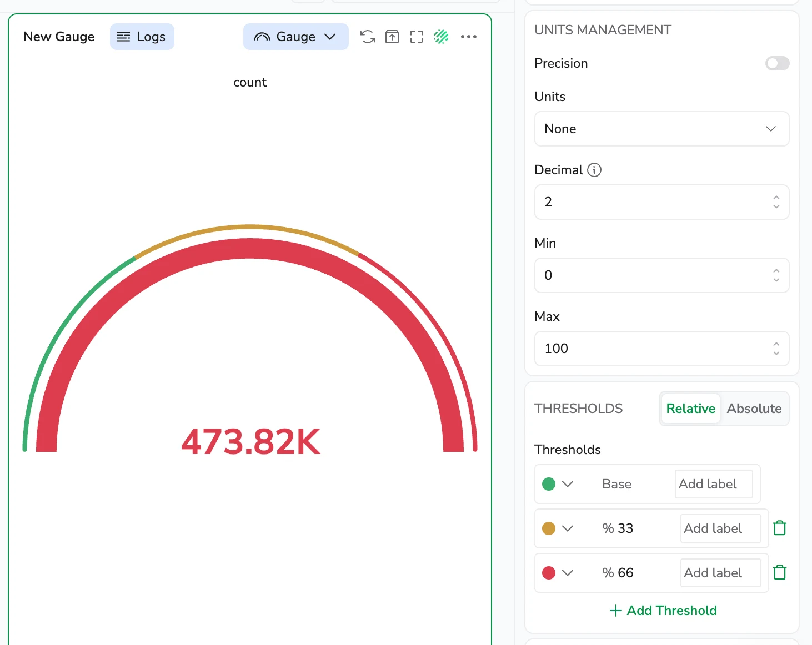This screenshot has width=812, height=645.
Task: Click the New Gauge panel title
Action: pyautogui.click(x=59, y=37)
